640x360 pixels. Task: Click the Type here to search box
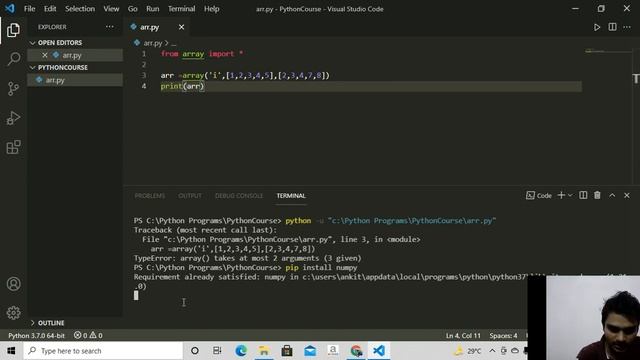click(103, 351)
